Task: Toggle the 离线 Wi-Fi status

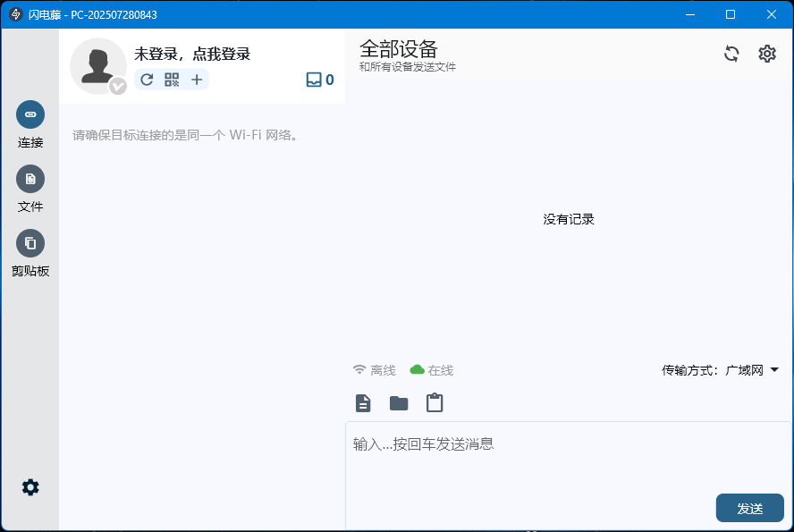Action: tap(373, 369)
